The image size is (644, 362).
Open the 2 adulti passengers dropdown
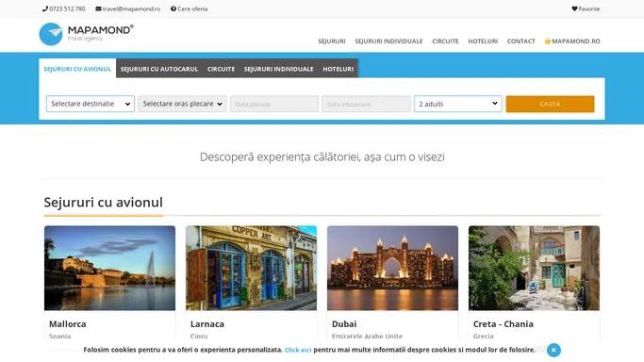click(x=458, y=104)
